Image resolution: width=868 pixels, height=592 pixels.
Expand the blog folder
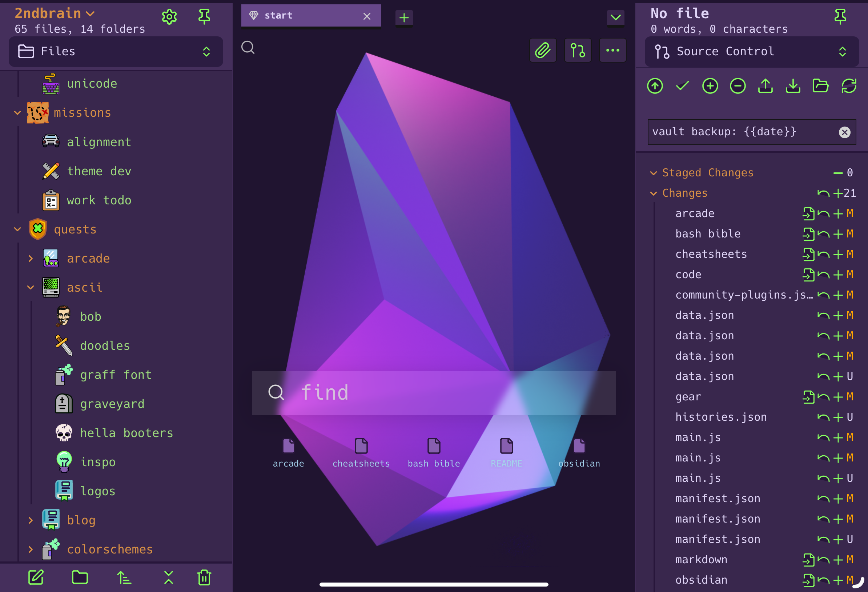pyautogui.click(x=31, y=520)
